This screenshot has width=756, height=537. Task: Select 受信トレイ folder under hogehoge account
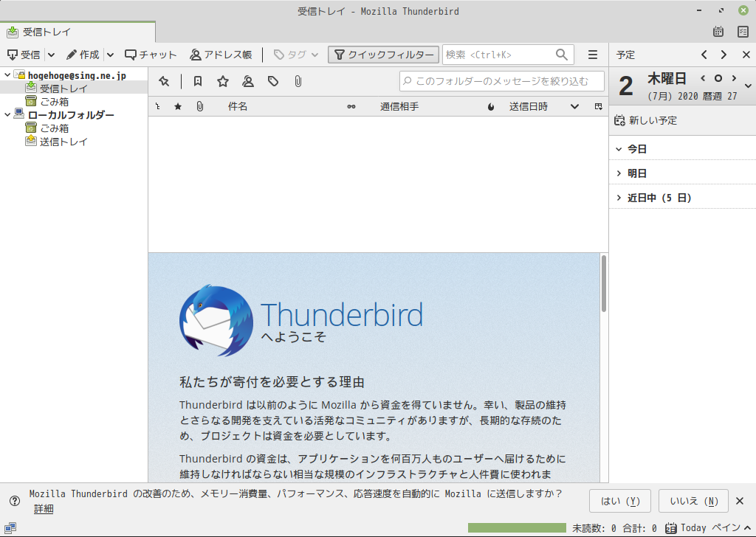click(x=73, y=88)
